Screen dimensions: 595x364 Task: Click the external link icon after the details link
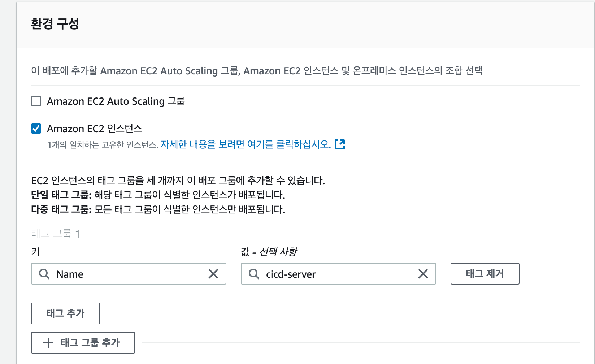340,144
